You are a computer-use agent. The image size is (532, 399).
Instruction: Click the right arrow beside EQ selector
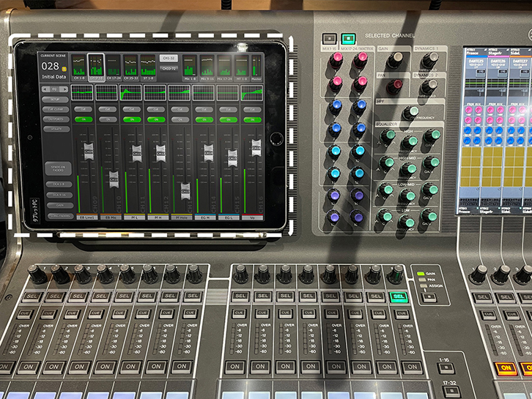pyautogui.click(x=67, y=88)
